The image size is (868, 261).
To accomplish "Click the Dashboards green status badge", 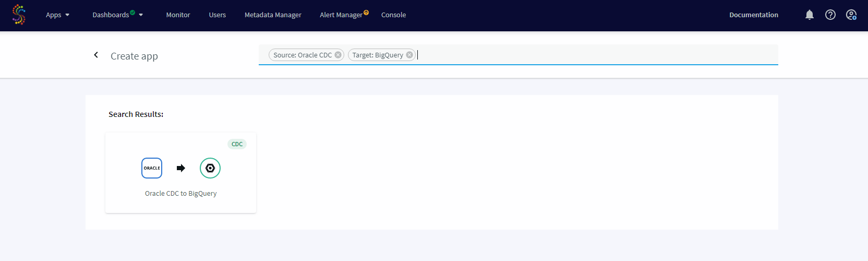I will point(132,13).
